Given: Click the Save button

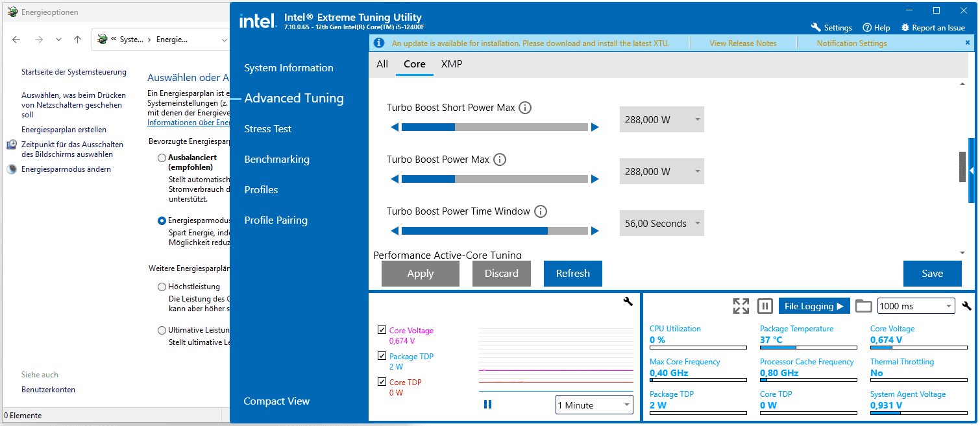Looking at the screenshot, I should click(x=933, y=274).
